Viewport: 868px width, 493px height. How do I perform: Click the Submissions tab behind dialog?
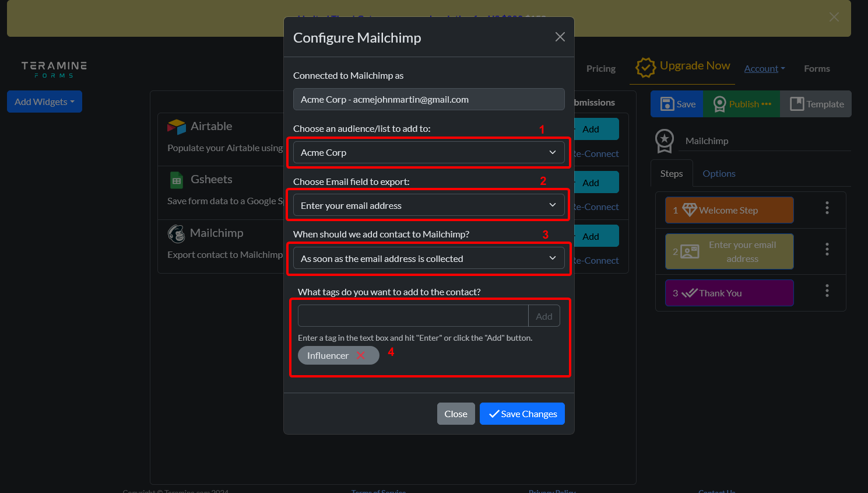tap(595, 102)
